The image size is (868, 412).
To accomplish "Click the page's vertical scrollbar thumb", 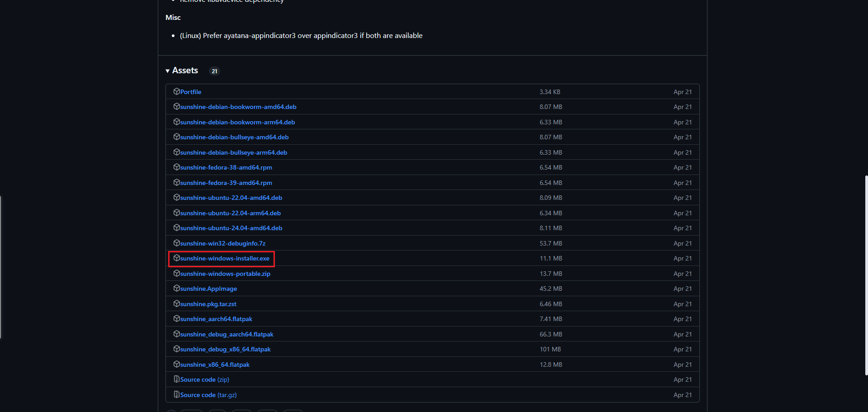I will click(866, 275).
